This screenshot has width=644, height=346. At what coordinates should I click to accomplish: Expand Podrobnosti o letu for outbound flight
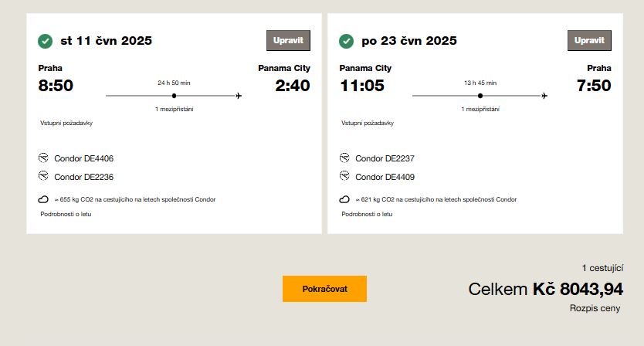(66, 214)
